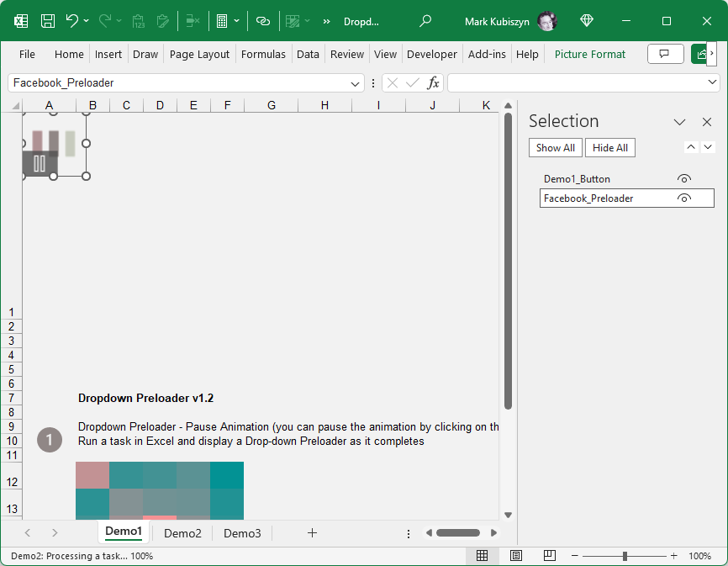Click the Hide All button
This screenshot has height=566, width=728.
(609, 148)
